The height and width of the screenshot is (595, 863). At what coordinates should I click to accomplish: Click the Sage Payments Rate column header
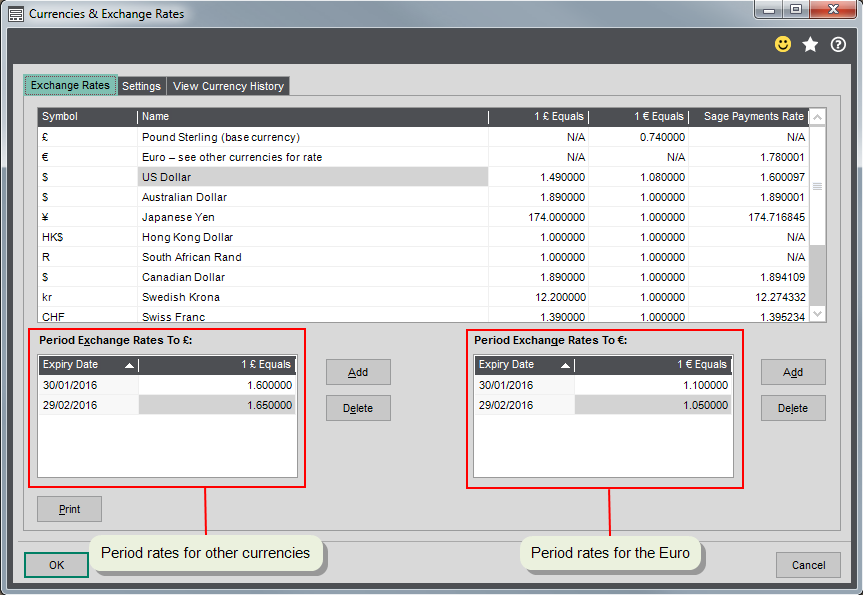[749, 117]
